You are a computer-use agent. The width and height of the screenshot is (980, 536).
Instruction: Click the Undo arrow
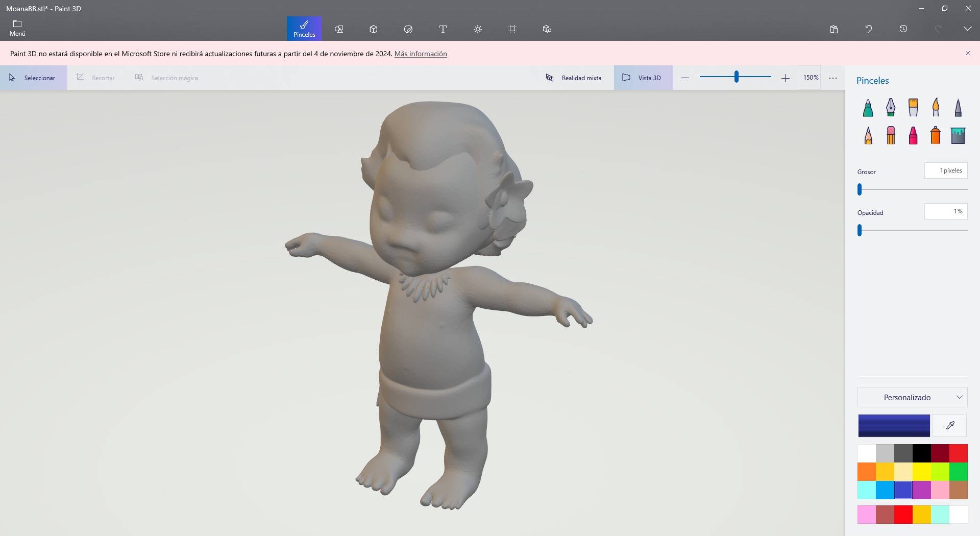(x=869, y=29)
